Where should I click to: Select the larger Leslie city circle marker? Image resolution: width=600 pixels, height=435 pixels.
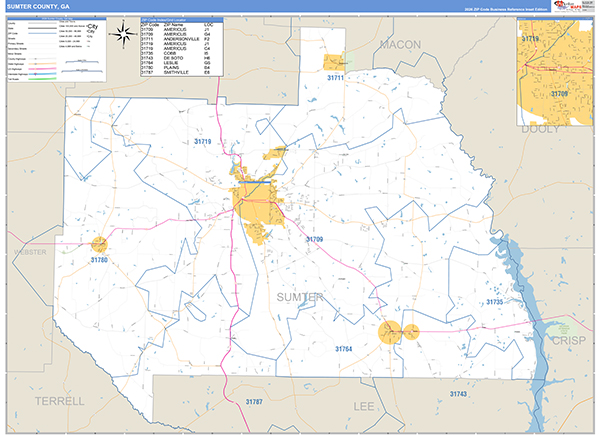pyautogui.click(x=390, y=332)
